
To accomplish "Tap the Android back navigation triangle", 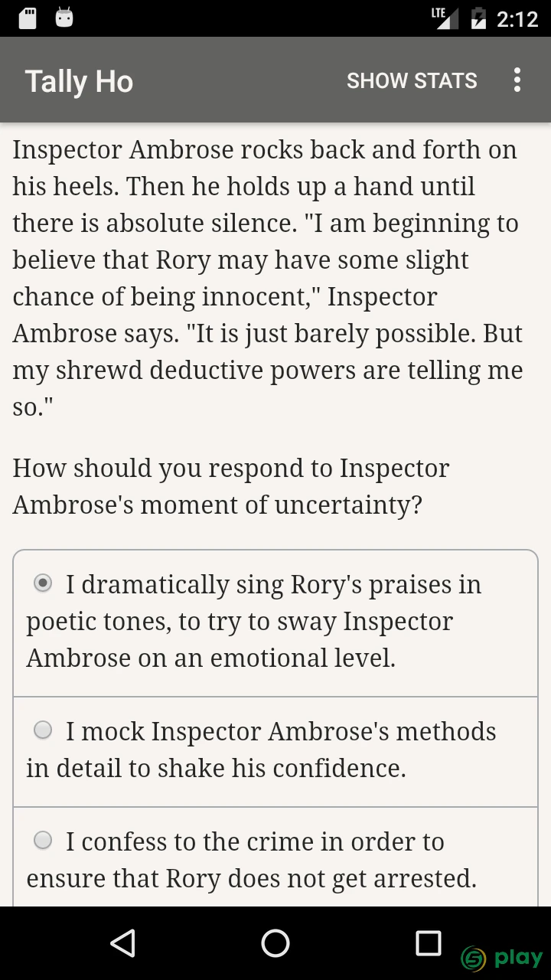I will click(x=122, y=943).
